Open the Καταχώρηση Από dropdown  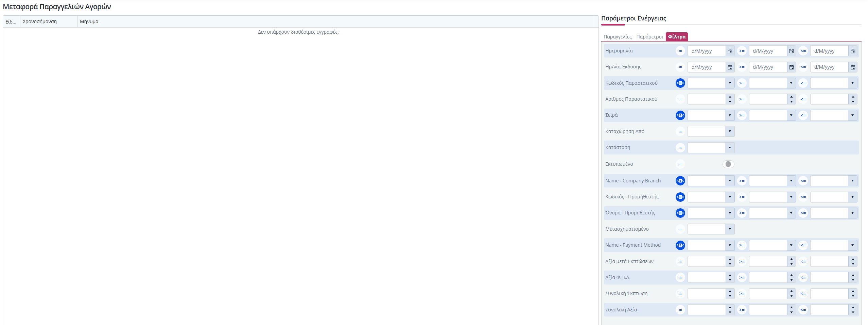[x=730, y=131]
